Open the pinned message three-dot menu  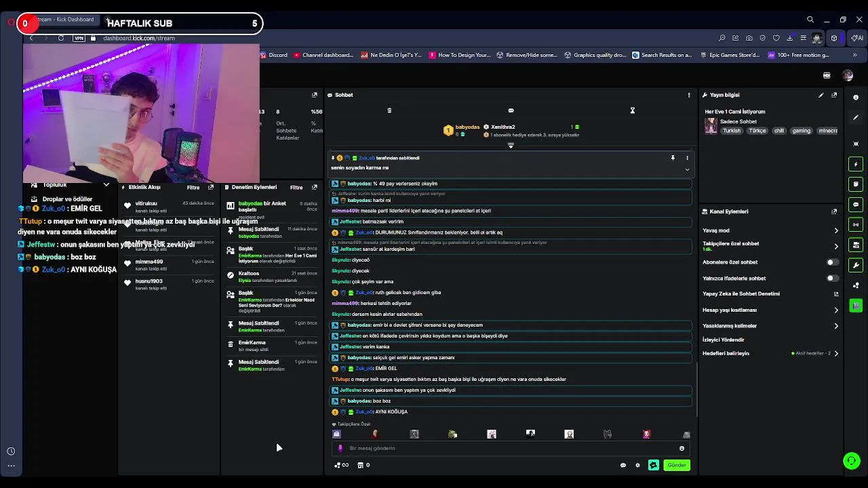point(687,158)
